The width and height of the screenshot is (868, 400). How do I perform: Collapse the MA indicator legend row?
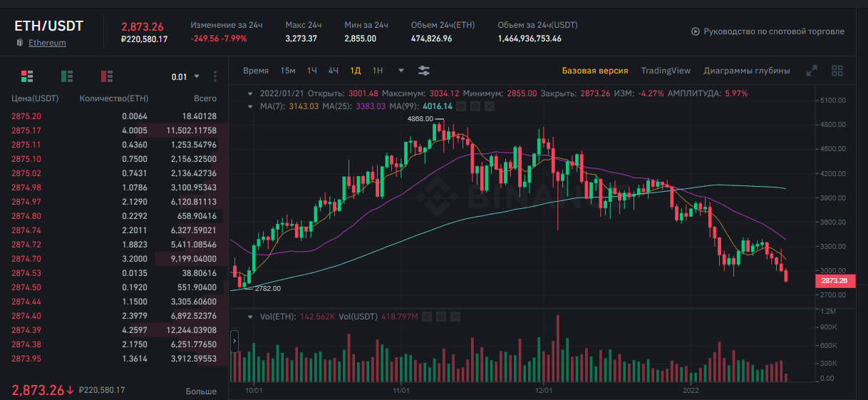(249, 106)
